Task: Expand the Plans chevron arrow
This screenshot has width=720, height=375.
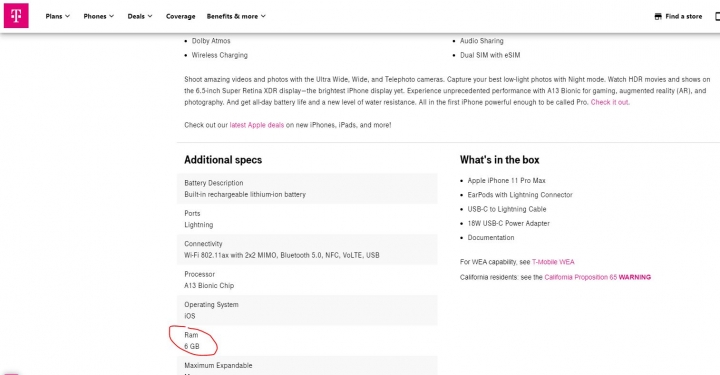Action: pyautogui.click(x=68, y=16)
